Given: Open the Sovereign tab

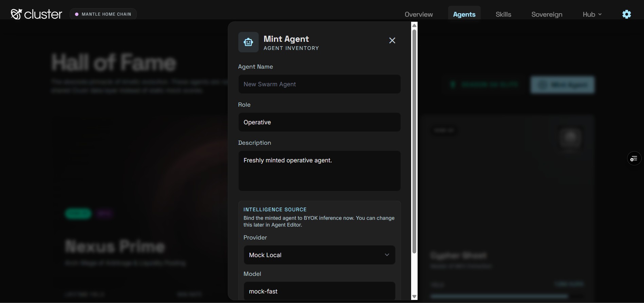Looking at the screenshot, I should 547,14.
